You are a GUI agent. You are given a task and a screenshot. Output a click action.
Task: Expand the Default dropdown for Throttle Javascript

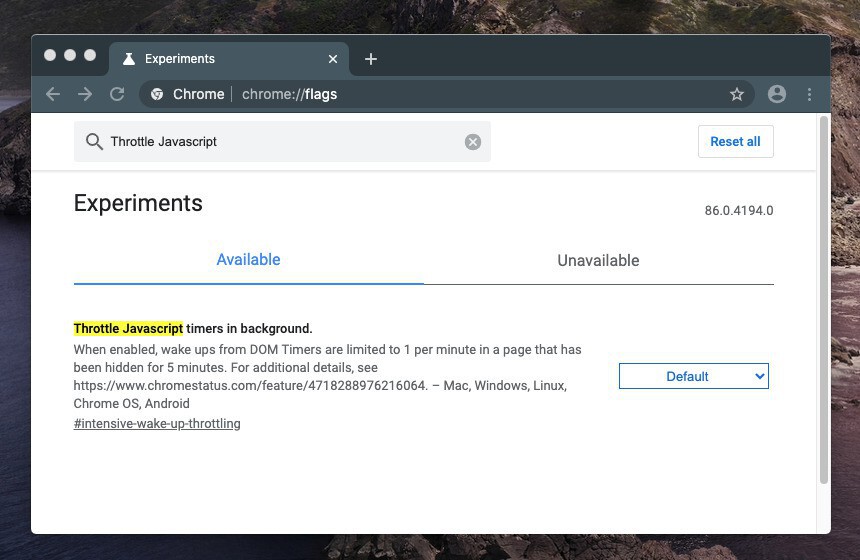(693, 376)
